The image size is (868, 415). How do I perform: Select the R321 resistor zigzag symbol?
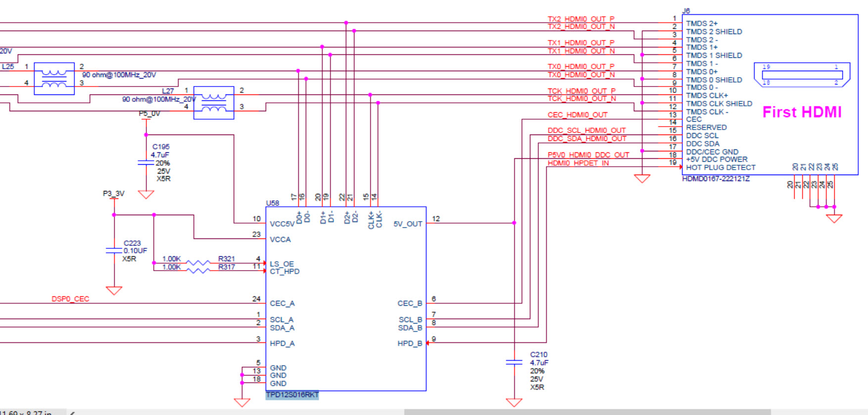[197, 263]
